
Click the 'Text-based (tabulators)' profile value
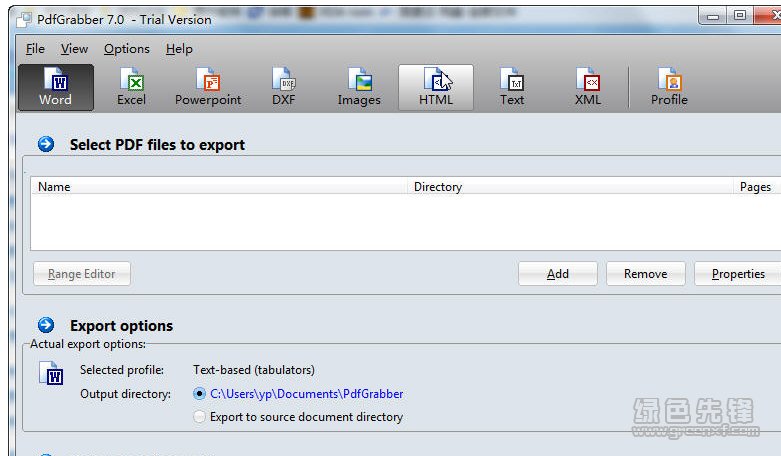click(254, 370)
